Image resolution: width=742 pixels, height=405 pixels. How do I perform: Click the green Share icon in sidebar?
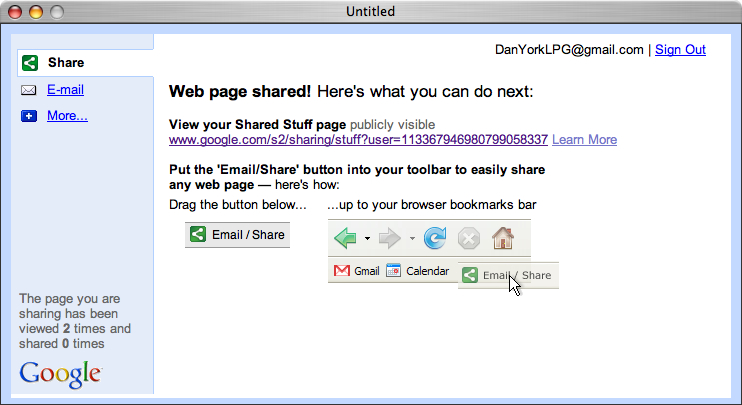coord(29,63)
